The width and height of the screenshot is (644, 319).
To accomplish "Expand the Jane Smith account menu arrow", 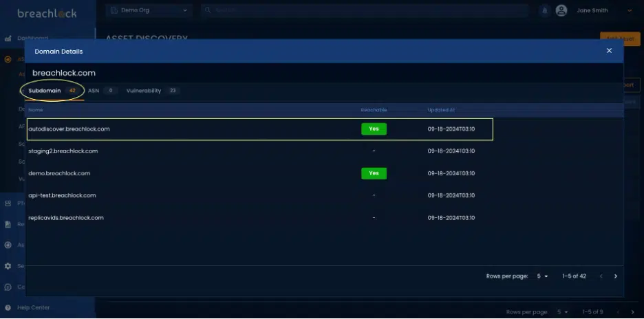I will coord(630,11).
